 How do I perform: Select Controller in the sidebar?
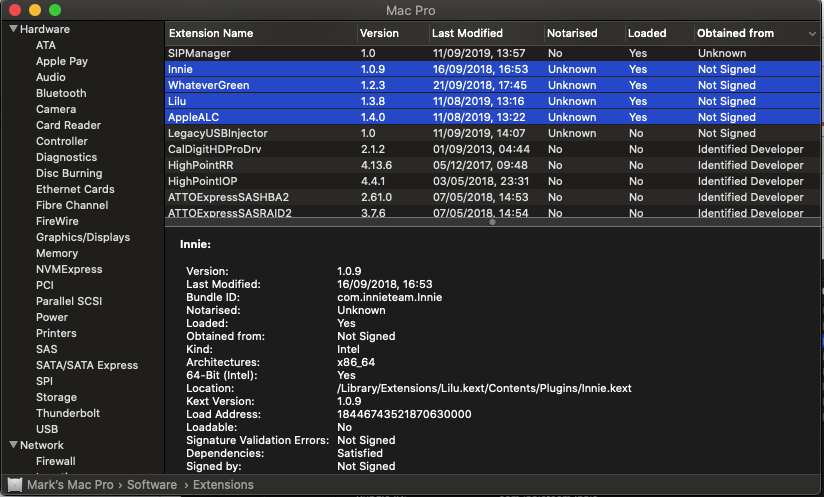click(x=62, y=141)
